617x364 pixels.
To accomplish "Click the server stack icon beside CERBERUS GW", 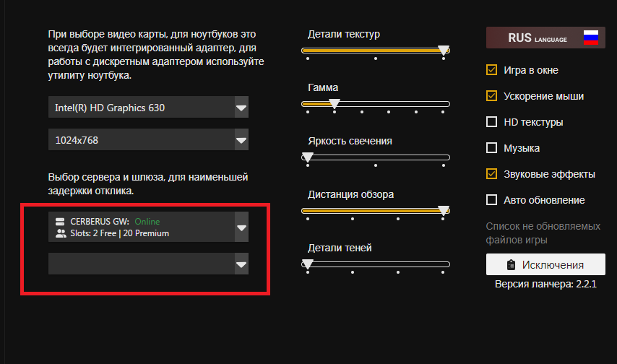I will point(61,222).
